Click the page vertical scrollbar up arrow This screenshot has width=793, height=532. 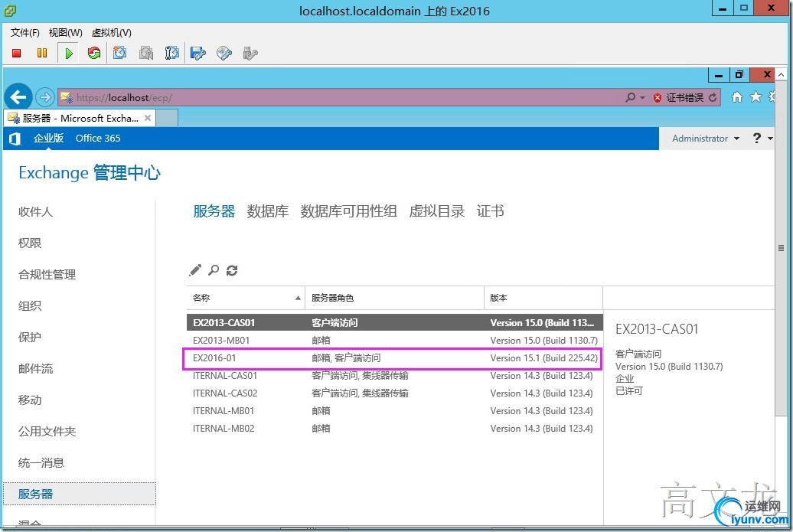point(781,75)
